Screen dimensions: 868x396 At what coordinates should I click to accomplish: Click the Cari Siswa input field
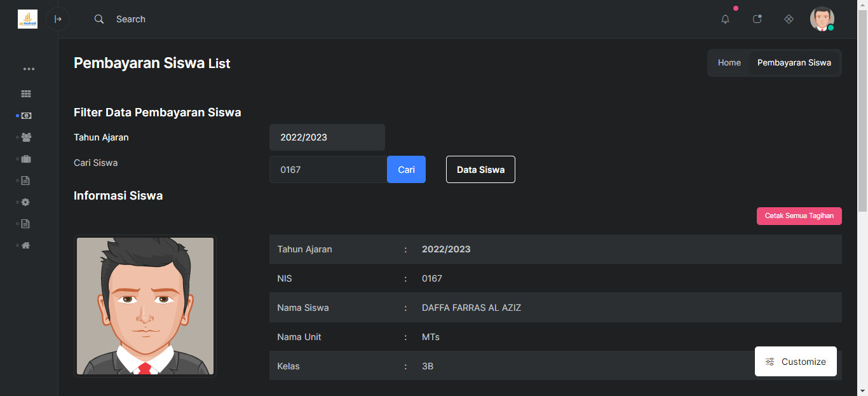(328, 170)
